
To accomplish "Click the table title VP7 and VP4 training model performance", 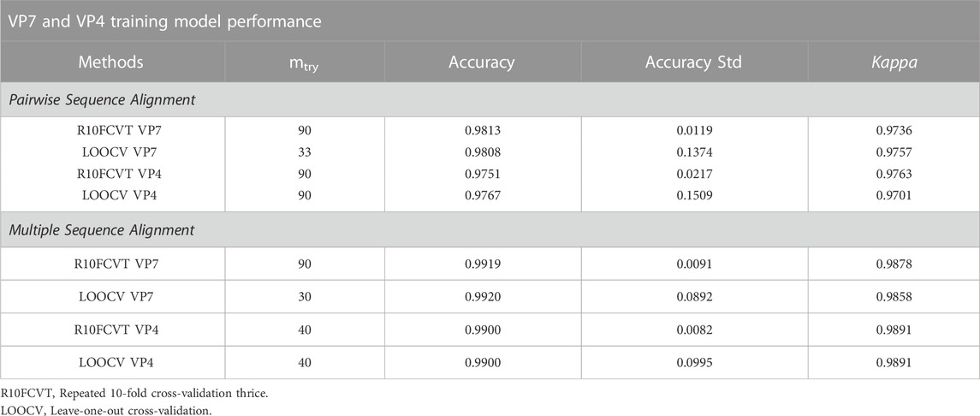I will (166, 22).
